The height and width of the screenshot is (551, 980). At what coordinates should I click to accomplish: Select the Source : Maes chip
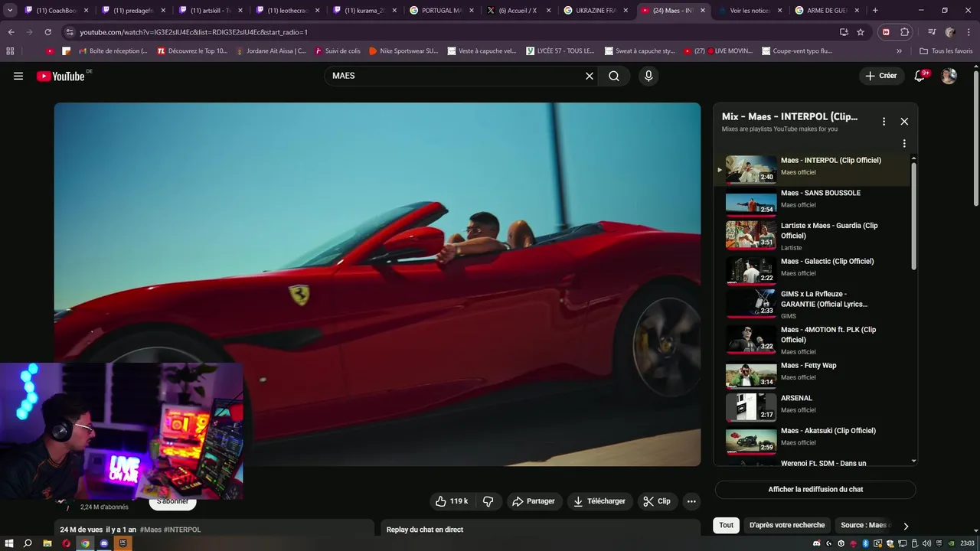(x=864, y=525)
